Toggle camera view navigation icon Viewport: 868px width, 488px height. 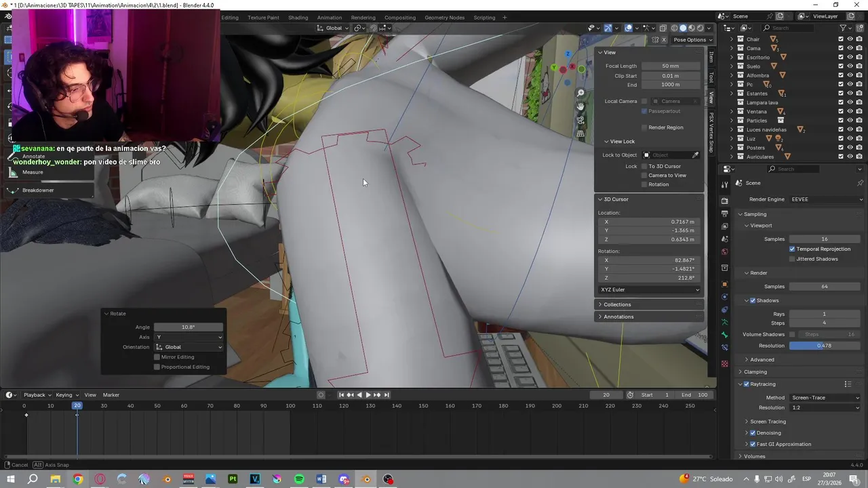580,120
